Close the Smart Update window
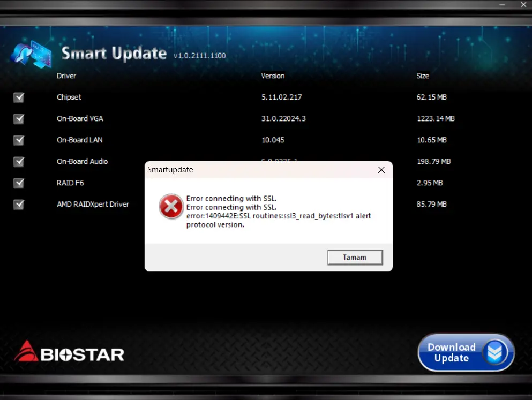532x400 pixels. [523, 5]
